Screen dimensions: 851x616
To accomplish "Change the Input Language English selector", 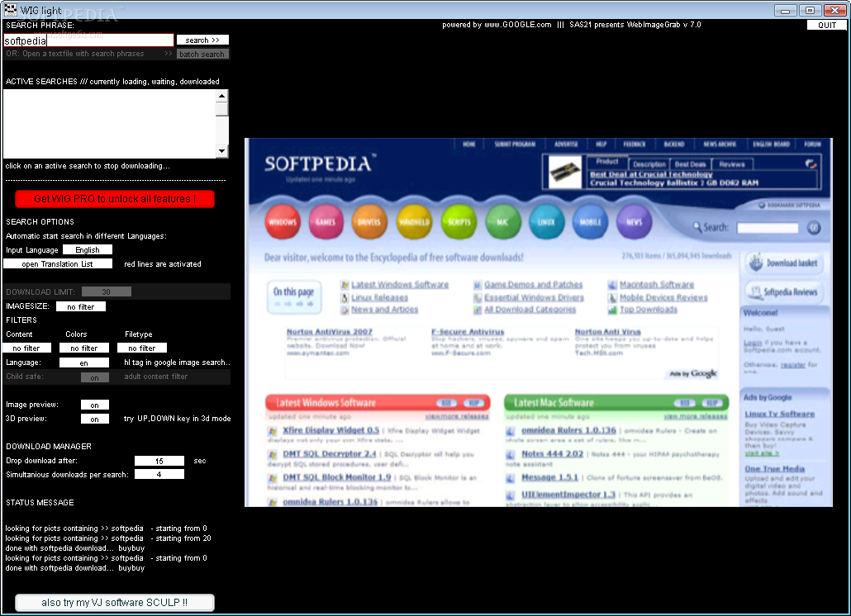I will [88, 250].
